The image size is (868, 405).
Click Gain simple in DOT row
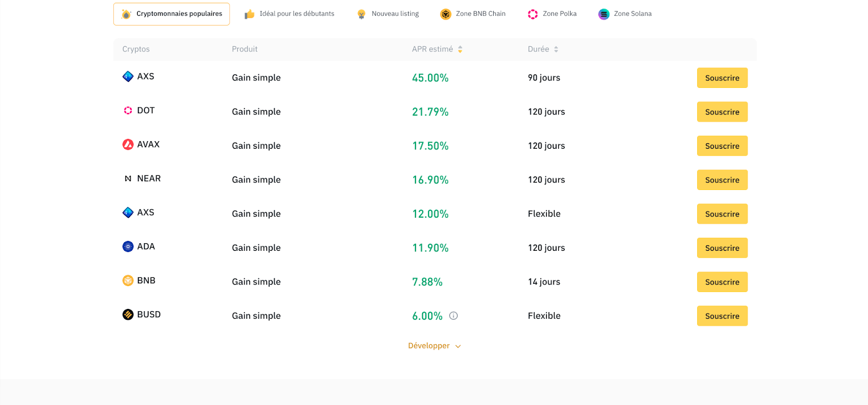coord(256,112)
